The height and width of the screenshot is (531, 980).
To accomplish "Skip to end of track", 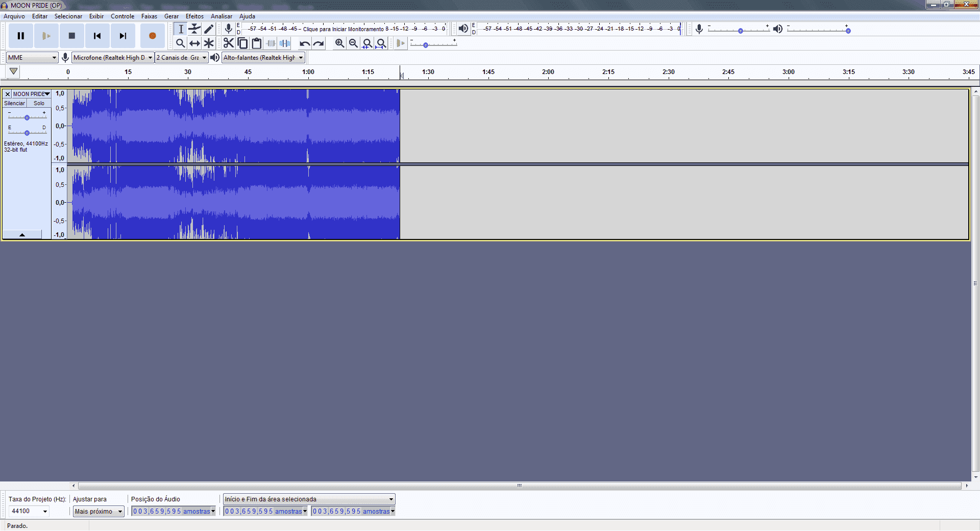I will tap(123, 36).
